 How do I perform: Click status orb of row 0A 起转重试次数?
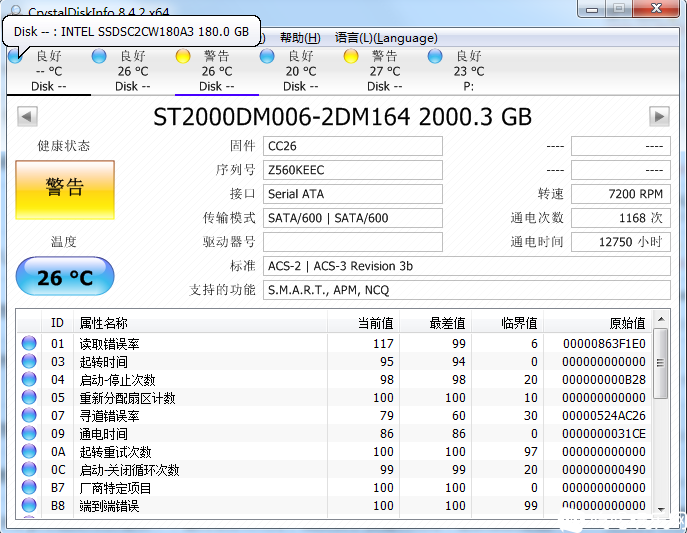tap(29, 451)
